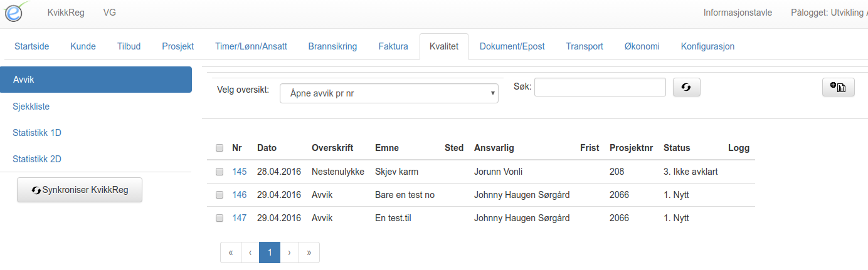Open deviation number 146
868x270 pixels.
pos(239,195)
